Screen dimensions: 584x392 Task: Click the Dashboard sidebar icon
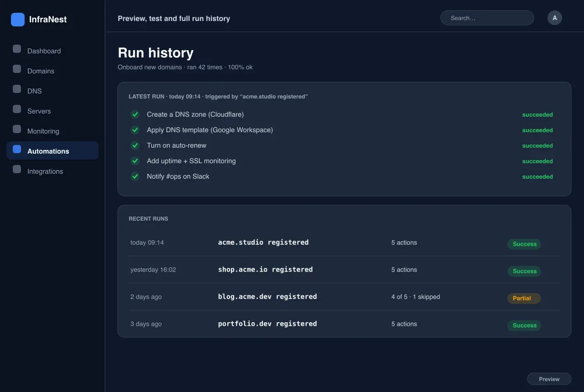pos(17,49)
